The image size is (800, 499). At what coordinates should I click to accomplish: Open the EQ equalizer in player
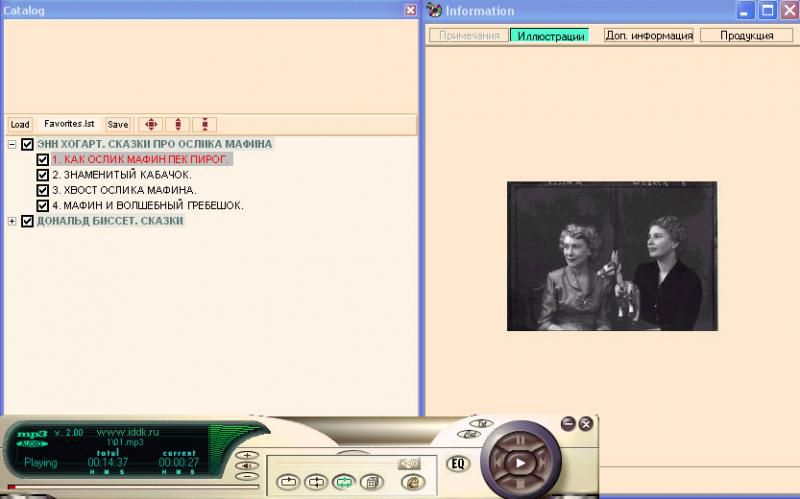tap(458, 463)
